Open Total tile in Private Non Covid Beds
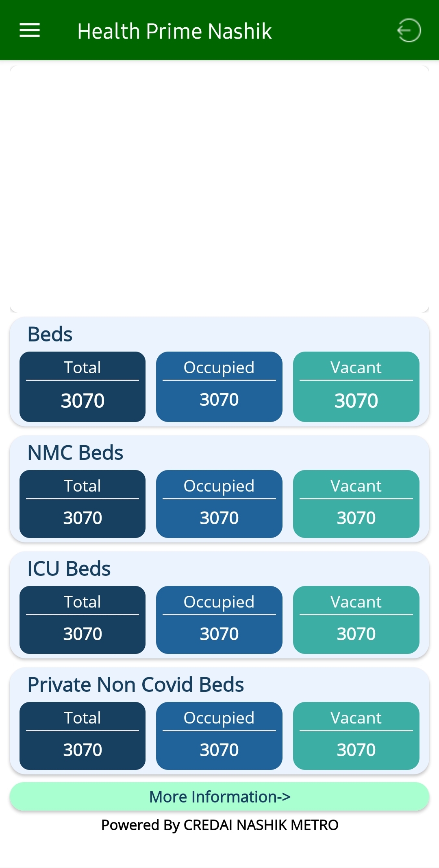This screenshot has width=439, height=868. [83, 736]
